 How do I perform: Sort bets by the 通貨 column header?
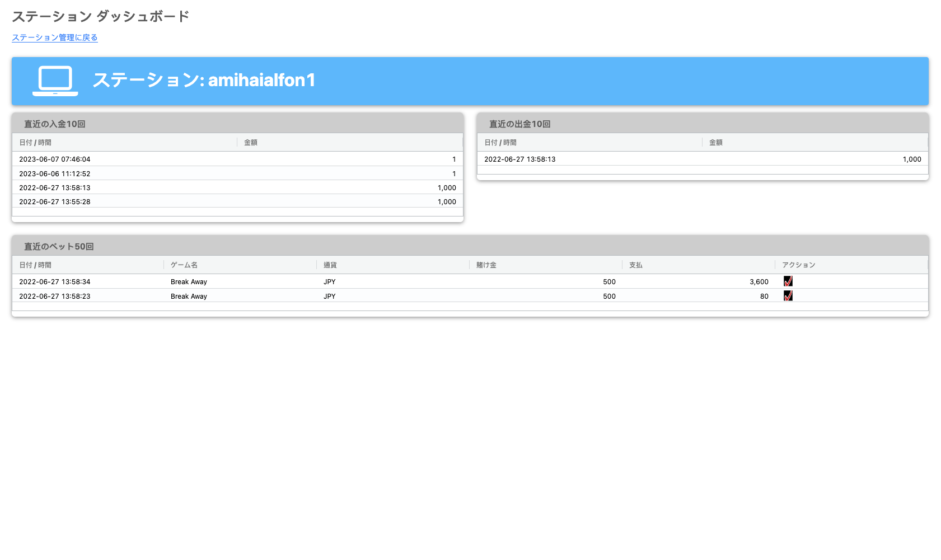(330, 265)
